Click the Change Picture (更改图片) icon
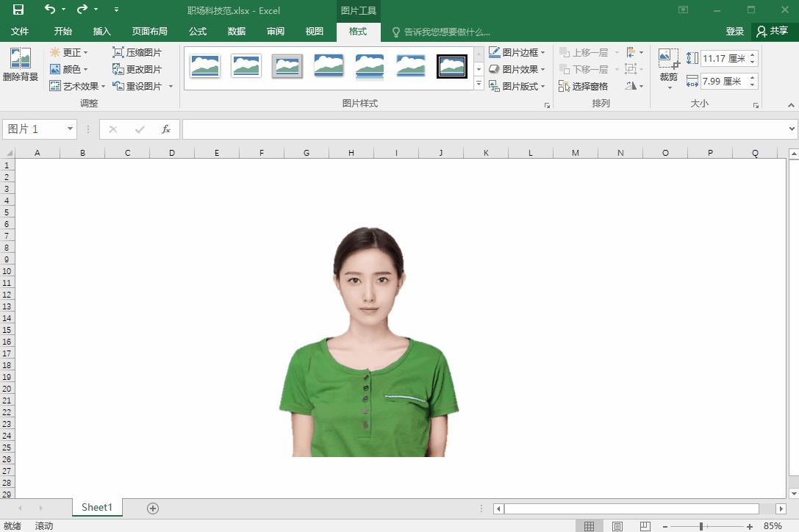The width and height of the screenshot is (799, 532). [x=118, y=69]
